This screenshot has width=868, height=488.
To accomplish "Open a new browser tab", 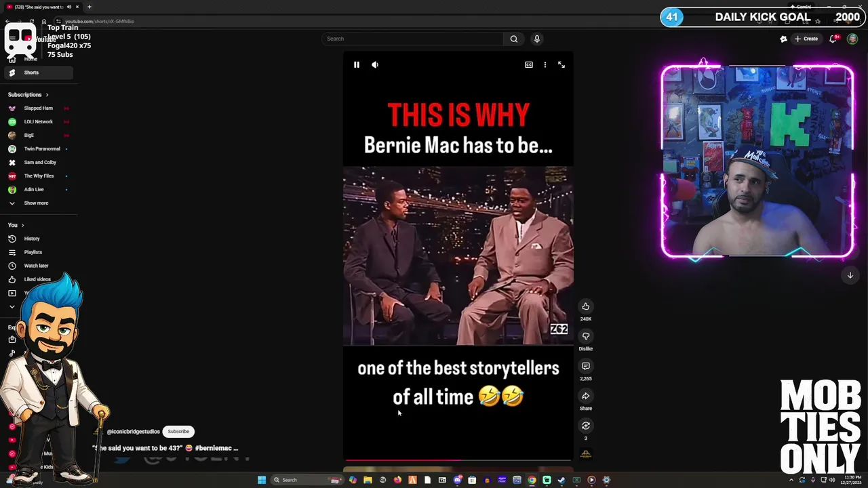I will pyautogui.click(x=89, y=7).
